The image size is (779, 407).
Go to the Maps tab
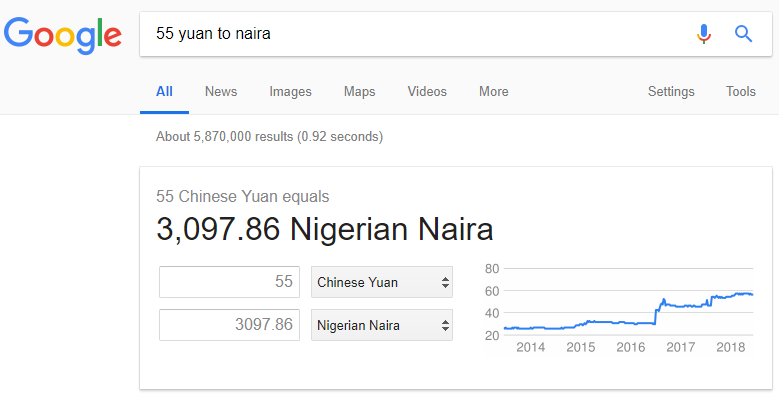coord(360,91)
